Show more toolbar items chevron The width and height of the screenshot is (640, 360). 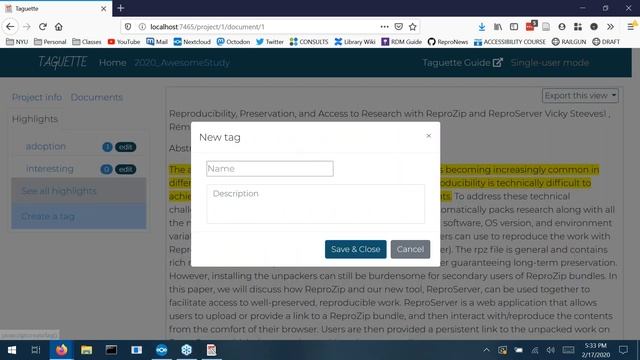pyautogui.click(x=610, y=27)
